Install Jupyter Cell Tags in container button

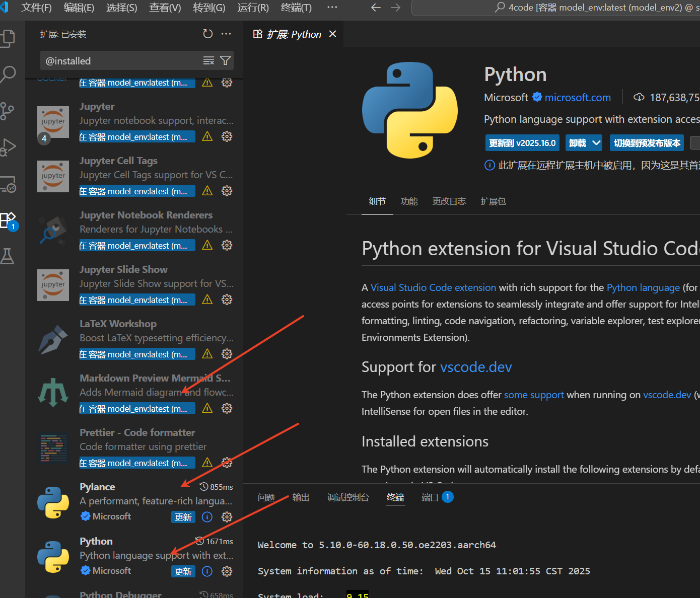[137, 191]
